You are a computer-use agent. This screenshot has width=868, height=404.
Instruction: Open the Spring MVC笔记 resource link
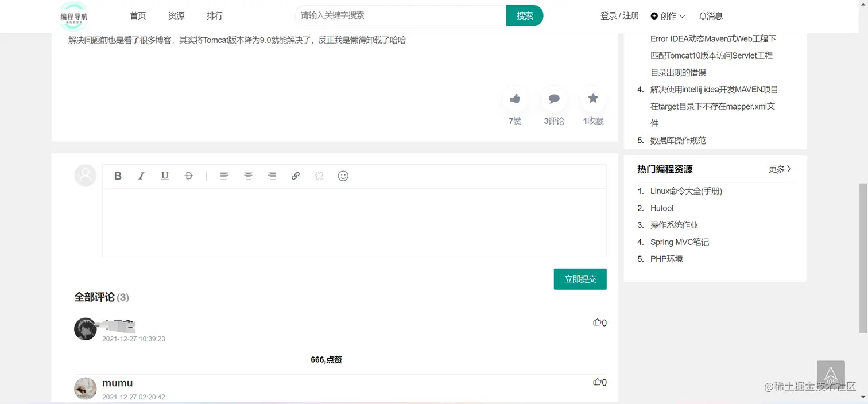[x=680, y=242]
